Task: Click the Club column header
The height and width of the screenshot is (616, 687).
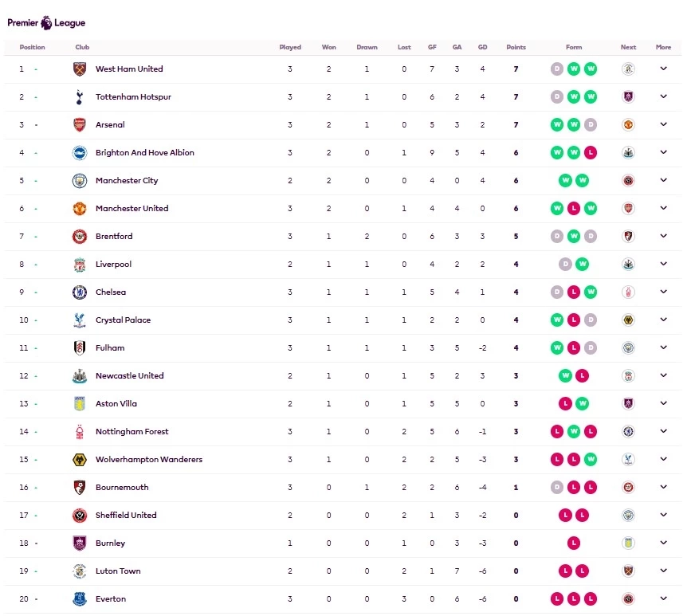Action: coord(82,48)
